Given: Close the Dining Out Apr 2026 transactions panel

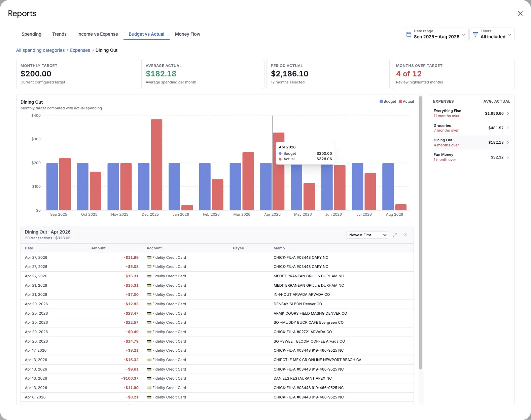Looking at the screenshot, I should (405, 235).
